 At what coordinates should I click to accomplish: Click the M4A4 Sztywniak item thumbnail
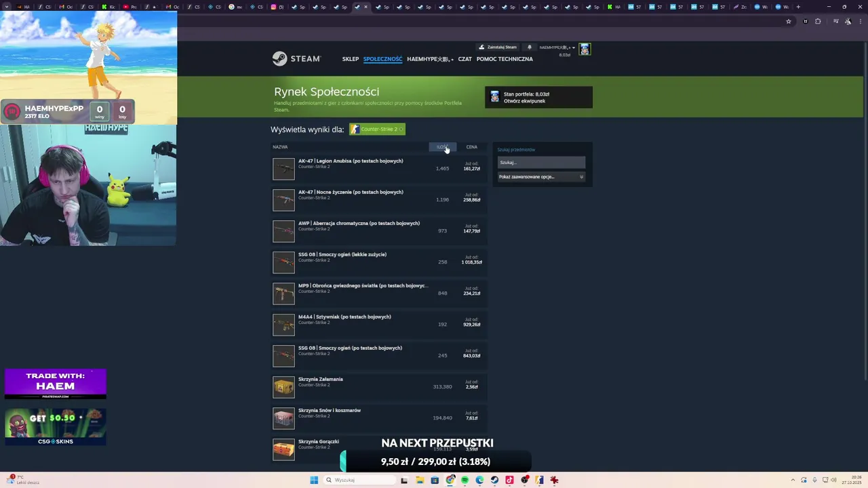coord(283,325)
